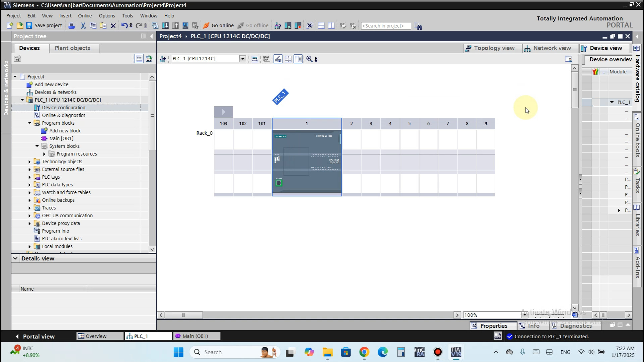The width and height of the screenshot is (644, 362).
Task: Expand the PLC tags node
Action: [x=30, y=177]
